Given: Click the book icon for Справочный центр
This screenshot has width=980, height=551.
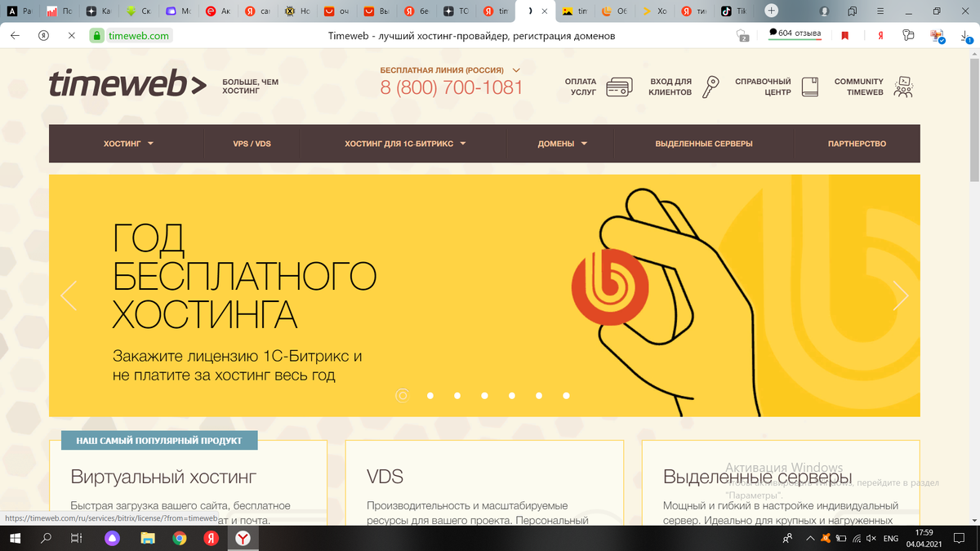Looking at the screenshot, I should point(809,87).
